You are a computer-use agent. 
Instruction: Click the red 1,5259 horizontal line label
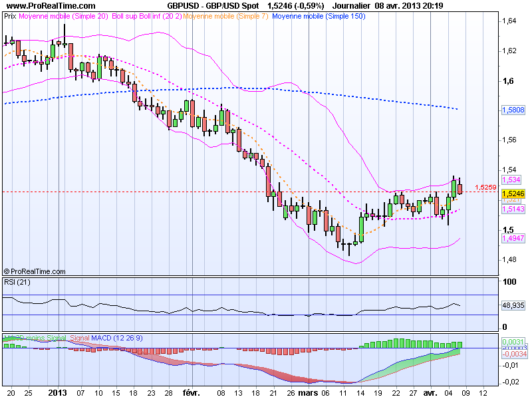click(x=485, y=188)
